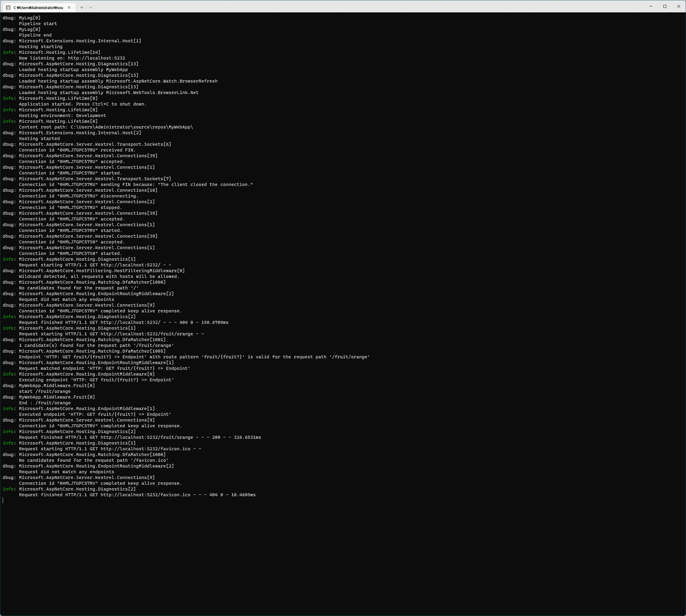The height and width of the screenshot is (616, 686).
Task: Click fruit/orange URL in the 200 finished line
Action: click(147, 437)
